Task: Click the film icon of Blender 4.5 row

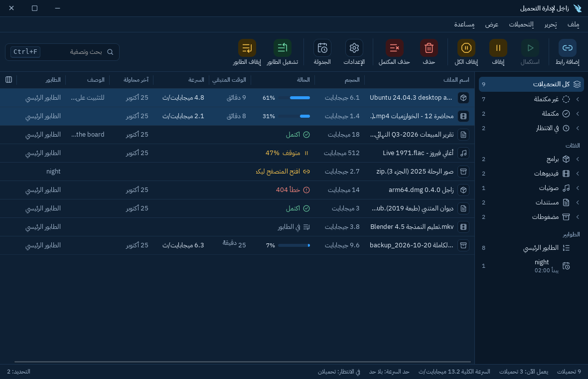Action: pyautogui.click(x=463, y=226)
